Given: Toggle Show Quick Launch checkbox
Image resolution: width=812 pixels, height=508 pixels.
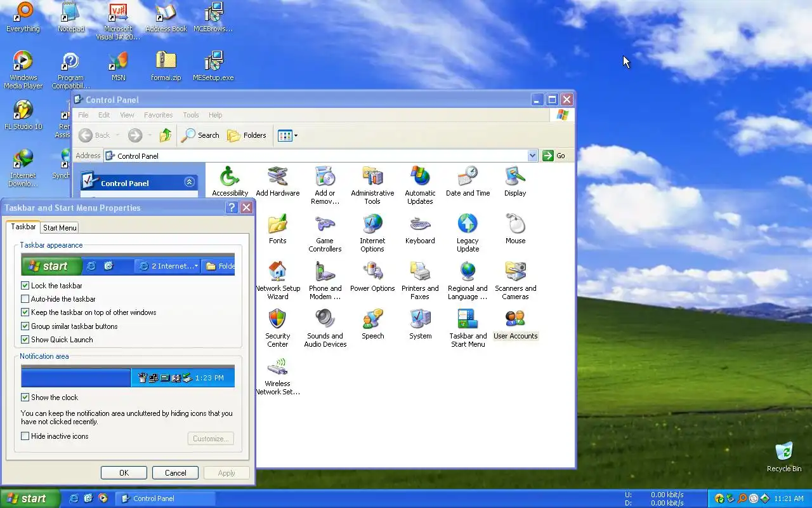Looking at the screenshot, I should point(25,340).
